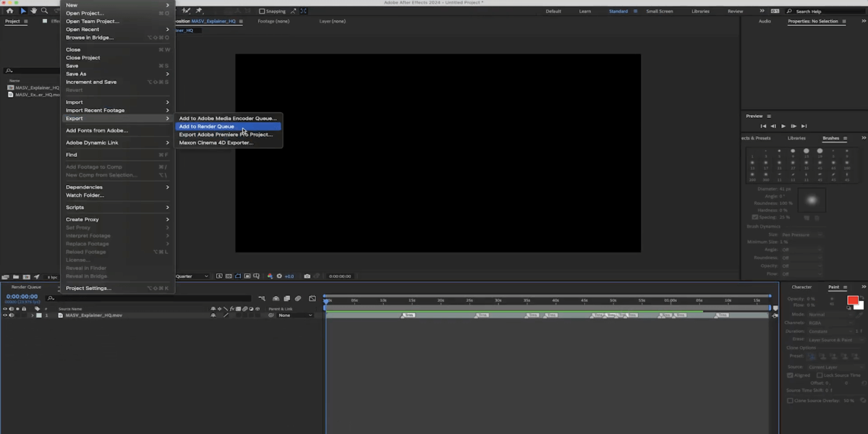Toggle the Aligned checkbox in Paint

[790, 375]
